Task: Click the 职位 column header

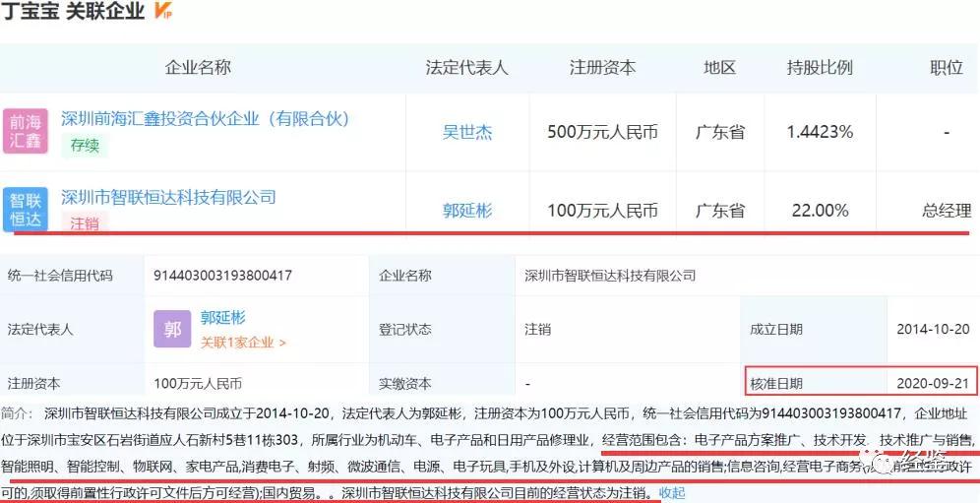Action: (947, 68)
